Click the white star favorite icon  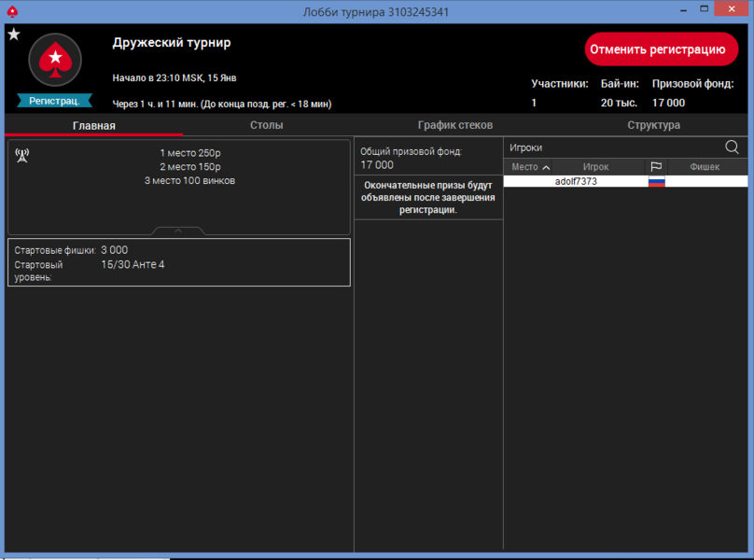click(x=13, y=35)
